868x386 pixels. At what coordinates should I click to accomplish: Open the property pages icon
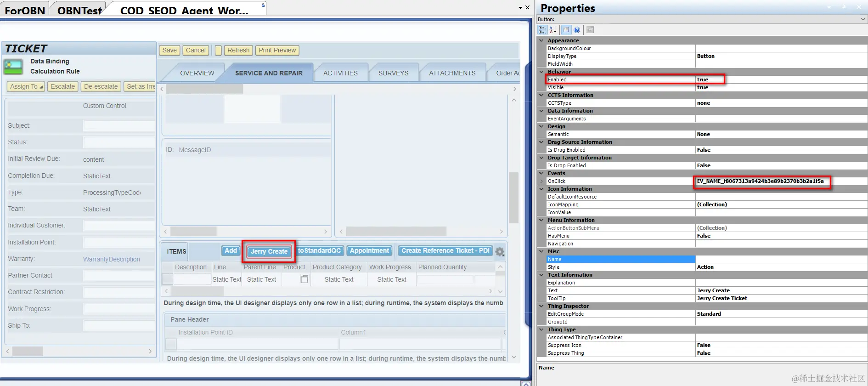click(590, 30)
